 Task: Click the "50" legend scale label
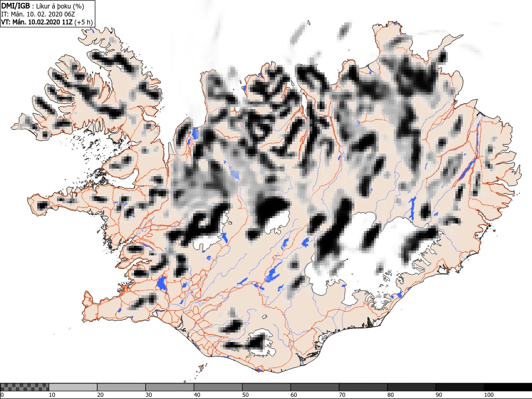245,395
